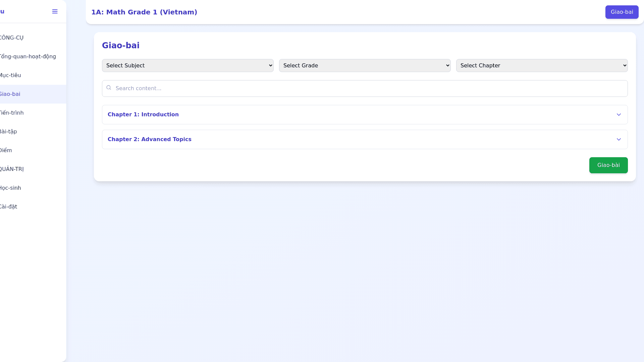This screenshot has width=644, height=362.
Task: Open Học-sinh in the sidebar
Action: [10, 188]
